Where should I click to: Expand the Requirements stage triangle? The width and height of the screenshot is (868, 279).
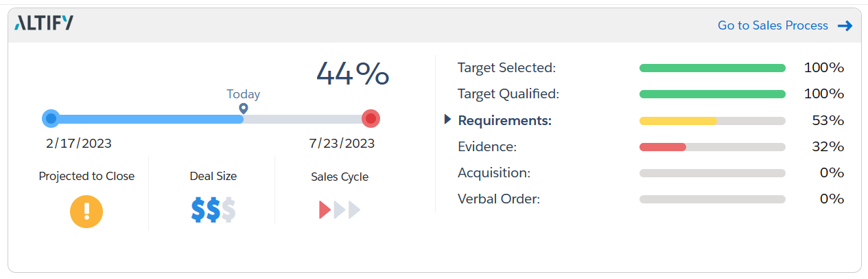[448, 120]
